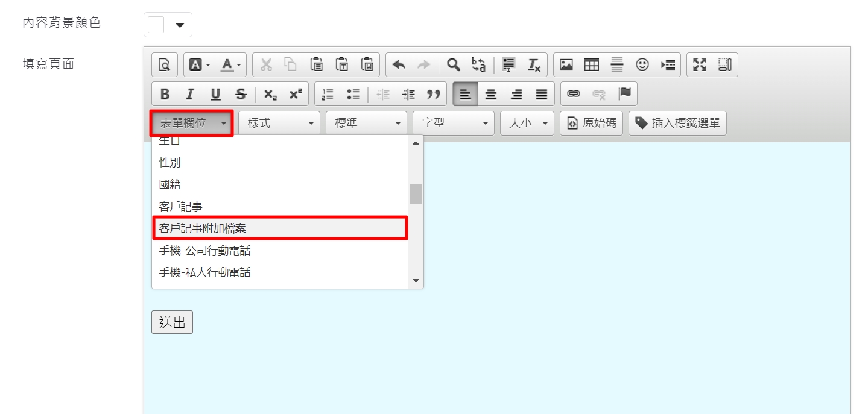
Task: Toggle strikethrough text style
Action: pos(241,95)
